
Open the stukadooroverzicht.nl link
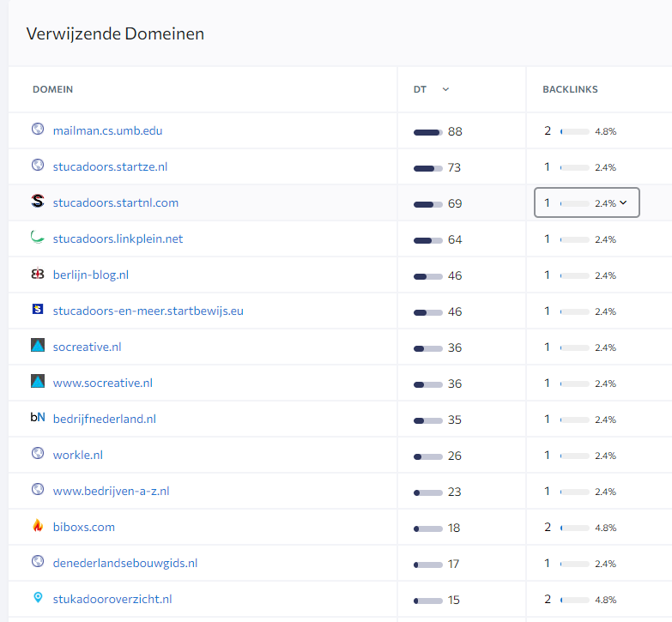click(x=112, y=599)
